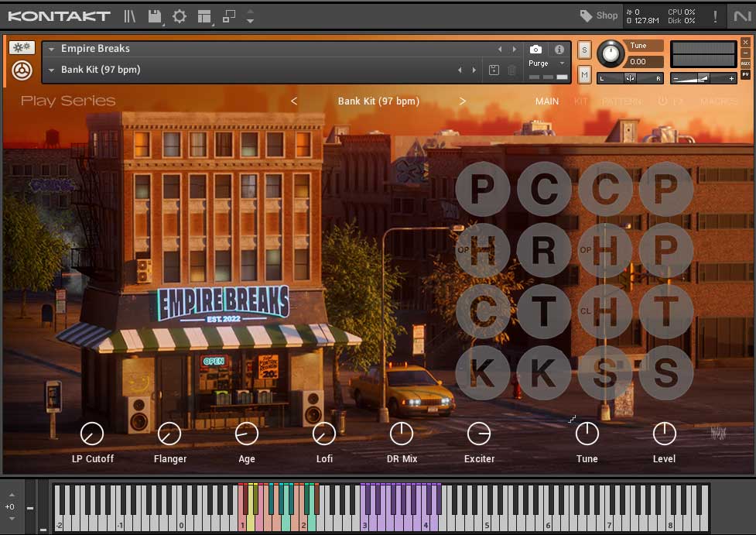
Task: Click the NI wheel instrument icon
Action: click(22, 70)
